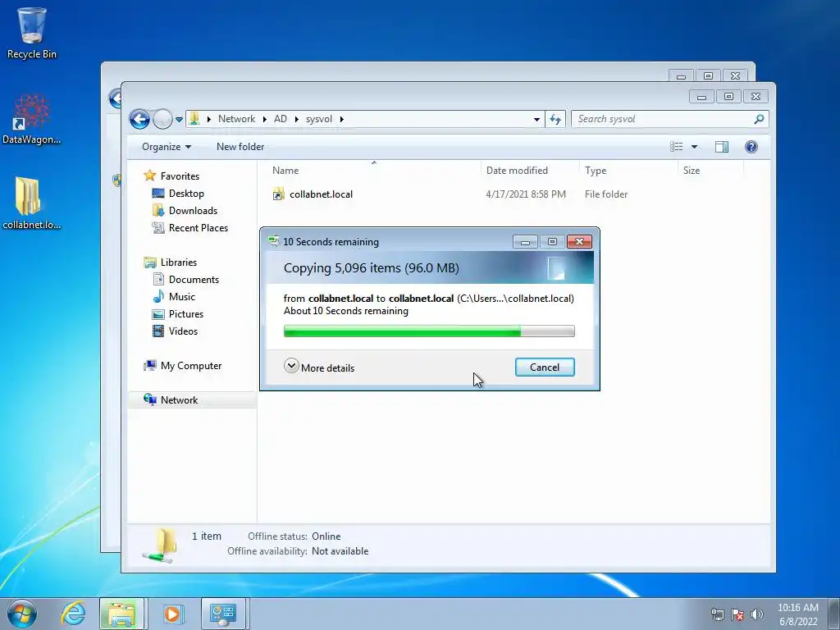Select the collabnet.local folder on the desktop
This screenshot has width=840, height=630.
point(32,203)
